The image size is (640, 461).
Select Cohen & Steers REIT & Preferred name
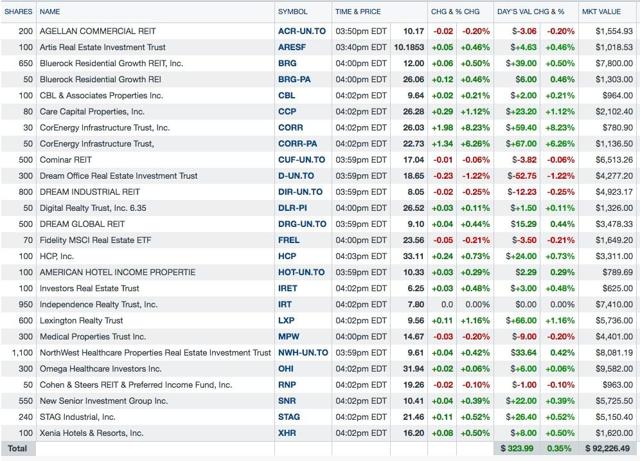(x=136, y=385)
